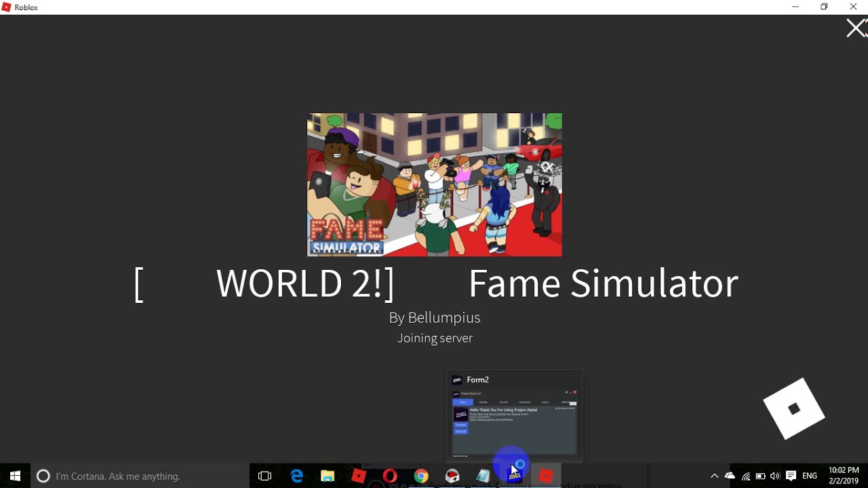The image size is (868, 488).
Task: Open the volume speaker tray icon
Action: pos(775,476)
